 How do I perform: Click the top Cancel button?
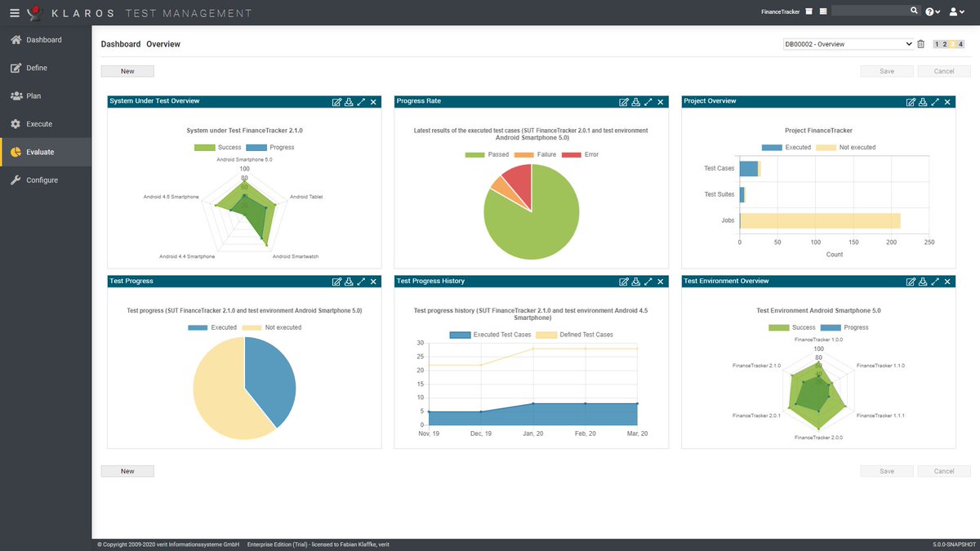[944, 71]
